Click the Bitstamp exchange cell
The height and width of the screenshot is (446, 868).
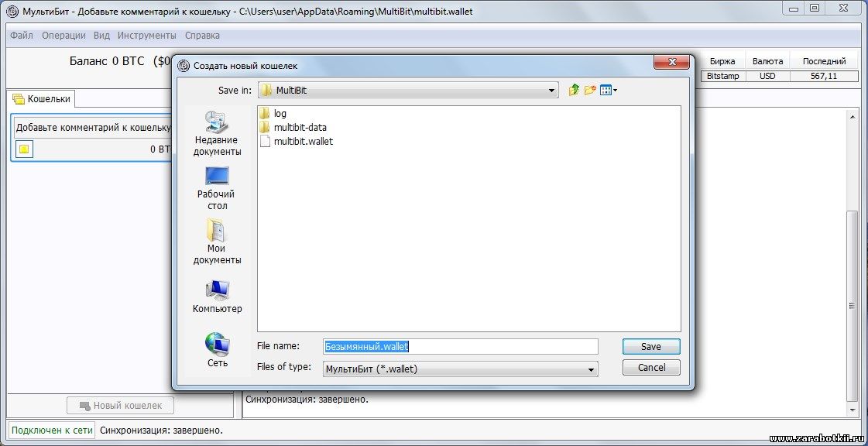point(722,77)
